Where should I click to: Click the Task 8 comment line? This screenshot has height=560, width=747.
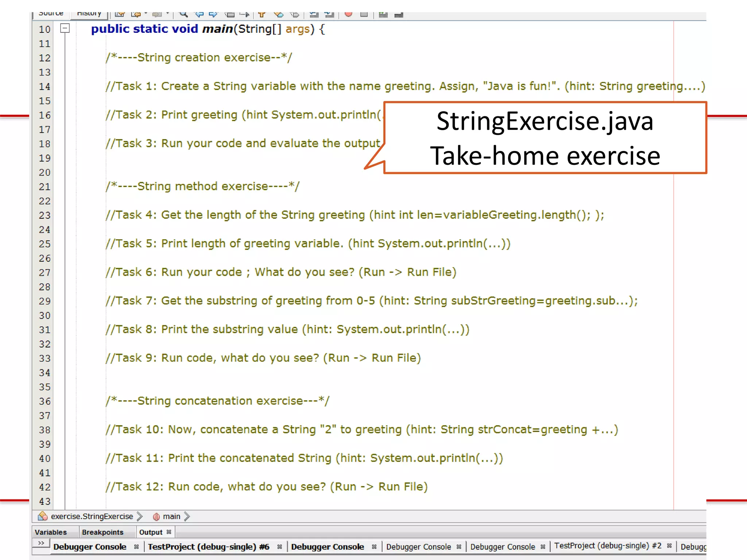point(287,330)
